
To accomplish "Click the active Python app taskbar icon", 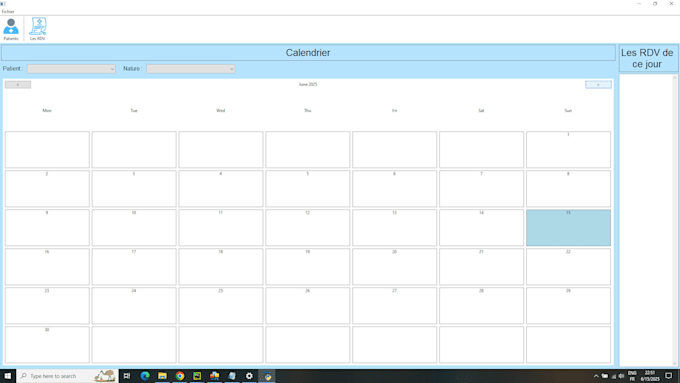I will pyautogui.click(x=267, y=376).
